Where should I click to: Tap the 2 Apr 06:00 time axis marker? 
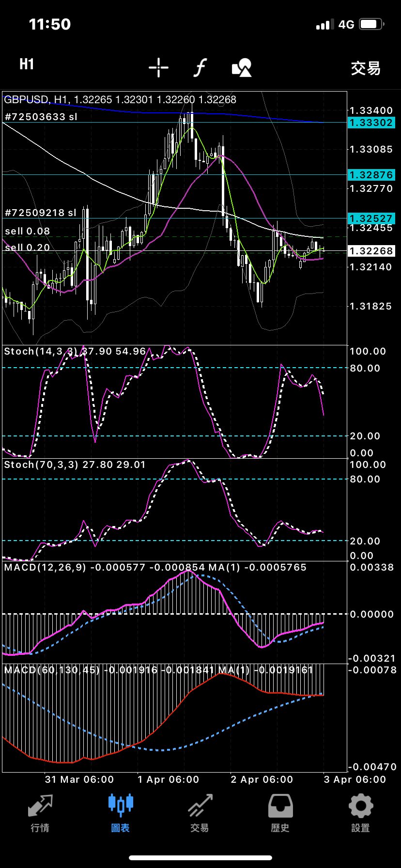point(262,779)
